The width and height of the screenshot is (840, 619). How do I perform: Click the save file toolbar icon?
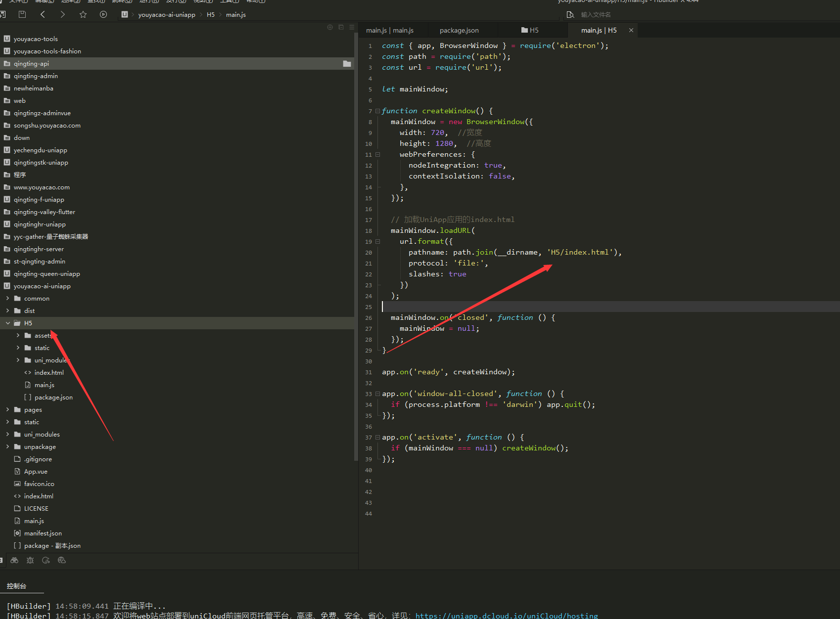[x=22, y=14]
